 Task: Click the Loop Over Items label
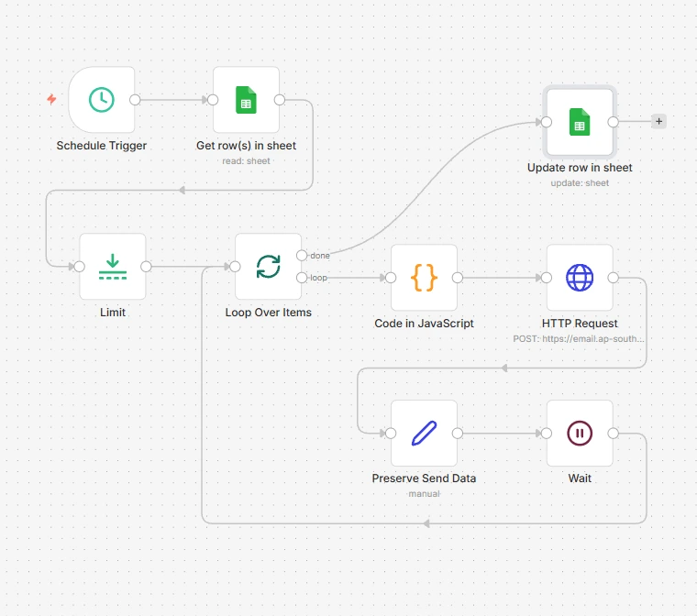[269, 313]
